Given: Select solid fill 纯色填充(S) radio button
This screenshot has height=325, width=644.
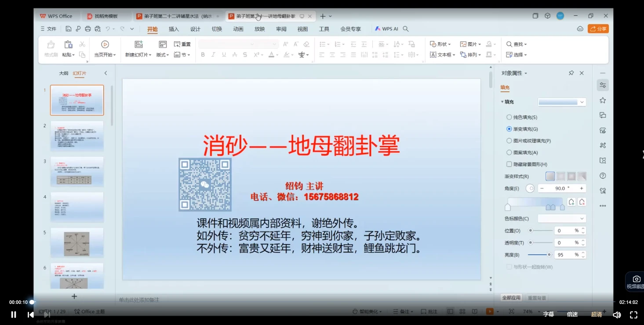Looking at the screenshot, I should (509, 117).
